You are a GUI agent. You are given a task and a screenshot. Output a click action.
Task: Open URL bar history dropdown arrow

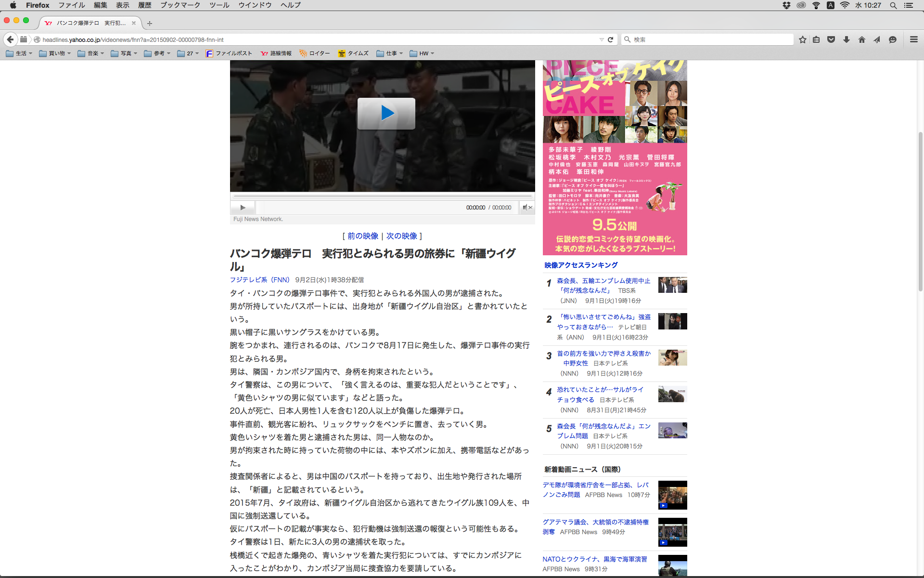[602, 39]
